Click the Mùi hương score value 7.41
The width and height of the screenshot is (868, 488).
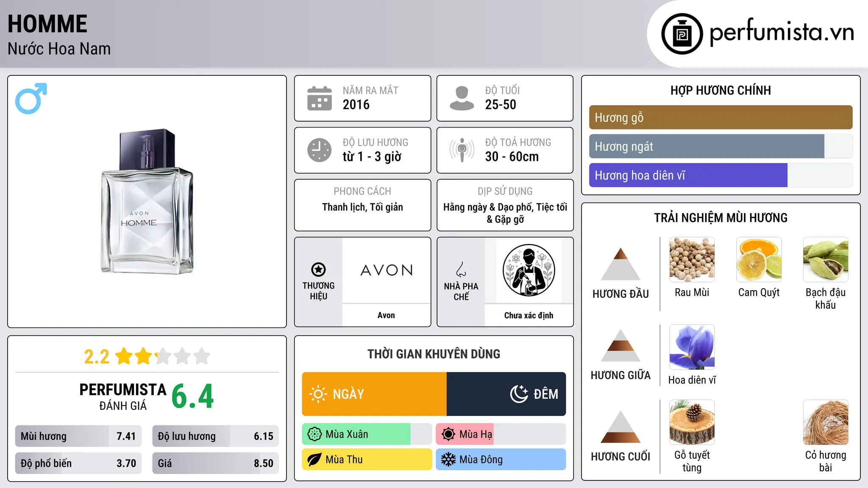tap(126, 436)
